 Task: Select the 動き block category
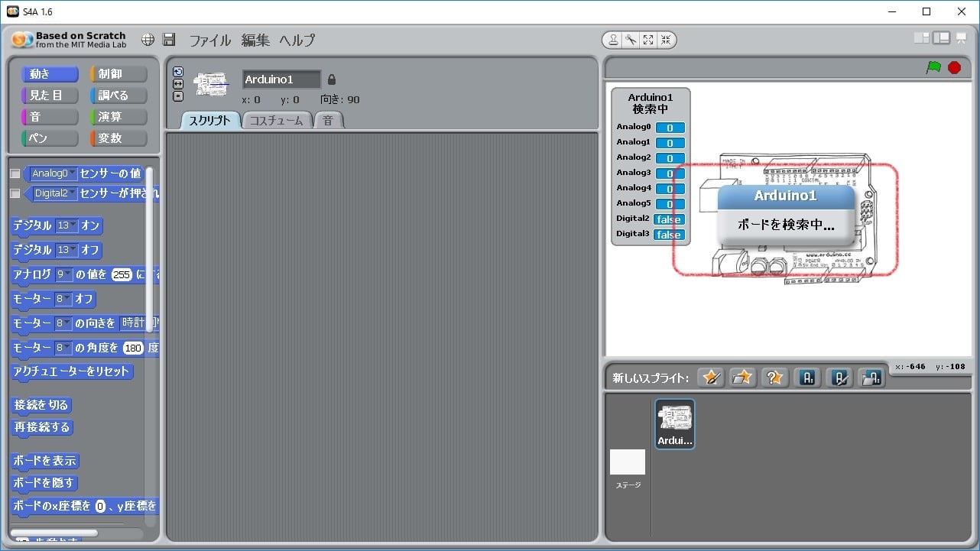pyautogui.click(x=50, y=74)
